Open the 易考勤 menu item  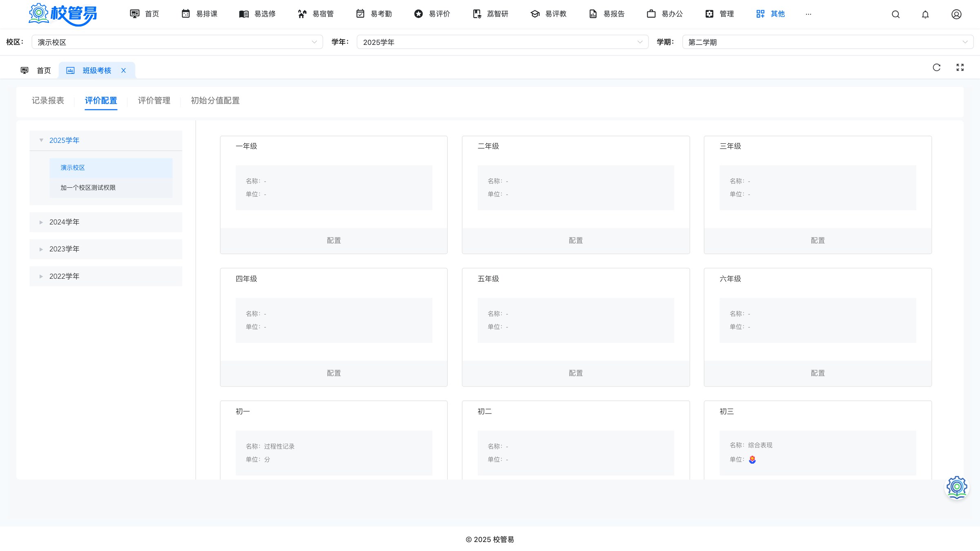coord(374,14)
